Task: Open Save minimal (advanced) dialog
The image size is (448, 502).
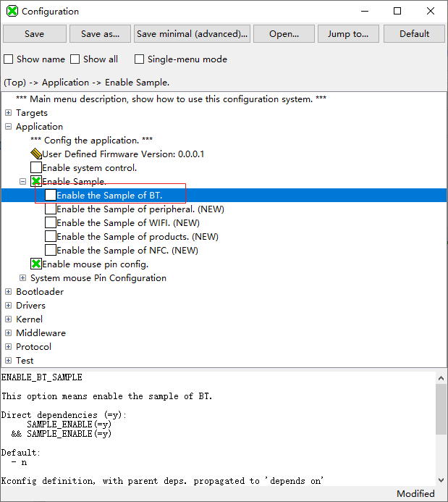Action: point(193,34)
